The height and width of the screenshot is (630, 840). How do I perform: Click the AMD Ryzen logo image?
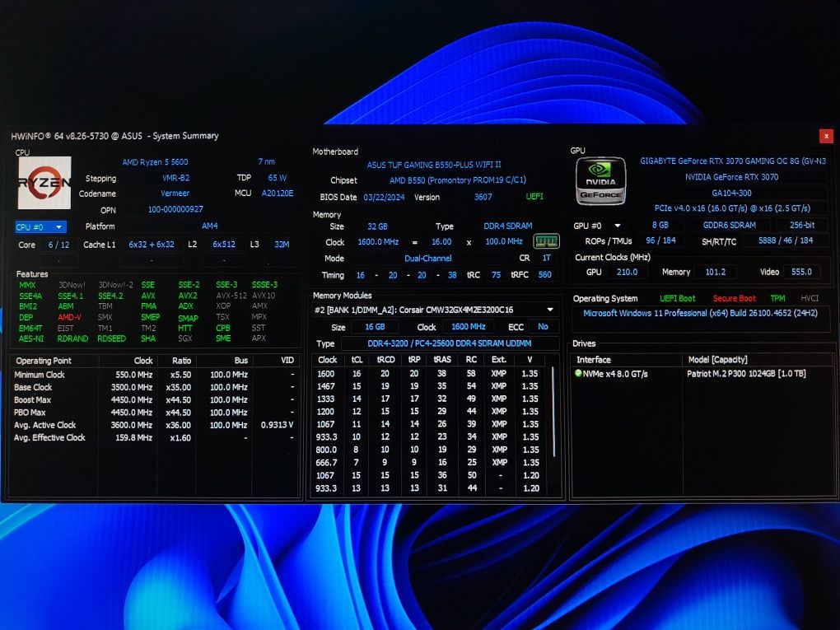[x=44, y=183]
